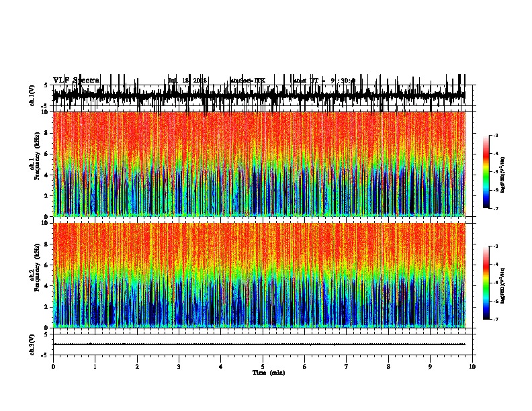The width and height of the screenshot is (532, 411).
Task: Click the ch.1 waveform trace panel
Action: (263, 95)
